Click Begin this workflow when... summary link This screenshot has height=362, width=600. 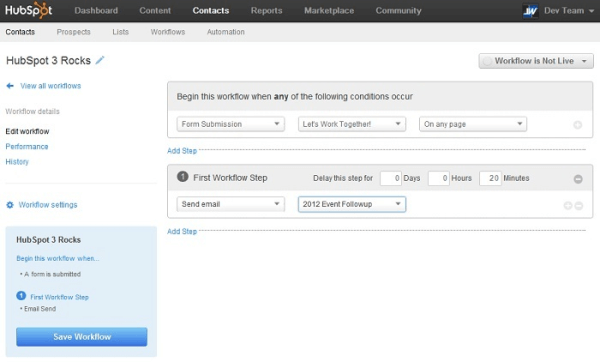pyautogui.click(x=57, y=258)
